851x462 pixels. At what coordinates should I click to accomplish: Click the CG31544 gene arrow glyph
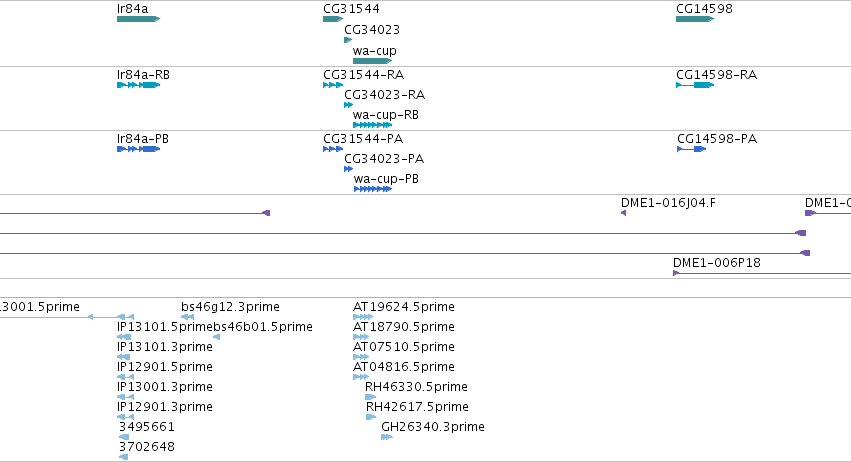333,19
